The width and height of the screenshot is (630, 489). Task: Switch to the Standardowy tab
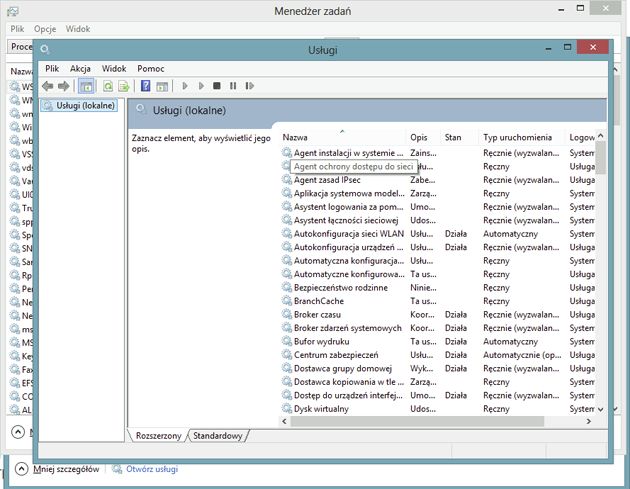217,436
